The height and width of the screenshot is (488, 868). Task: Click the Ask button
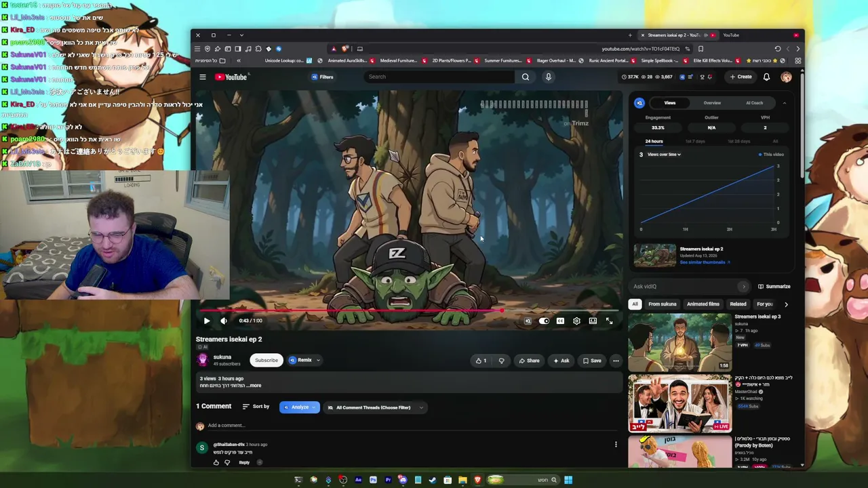click(x=561, y=361)
